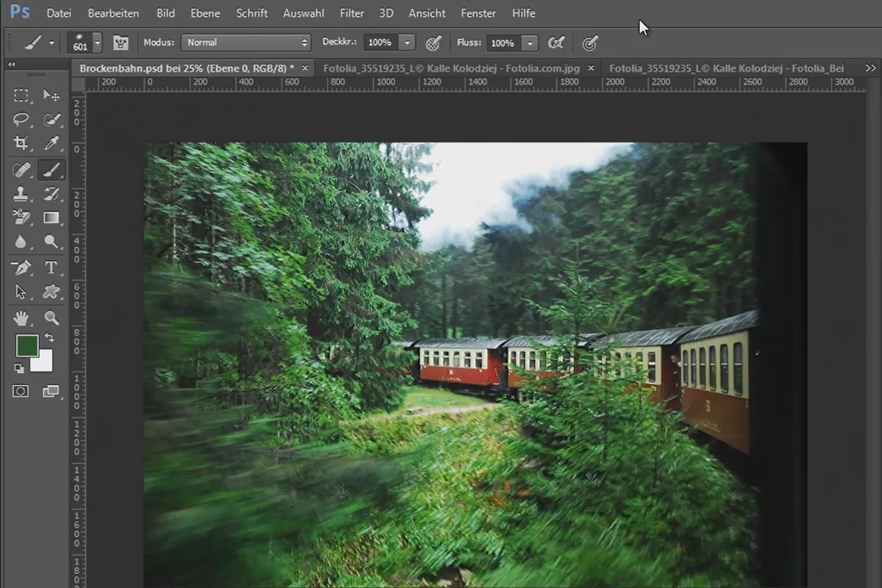Select the Hand tool

[21, 318]
